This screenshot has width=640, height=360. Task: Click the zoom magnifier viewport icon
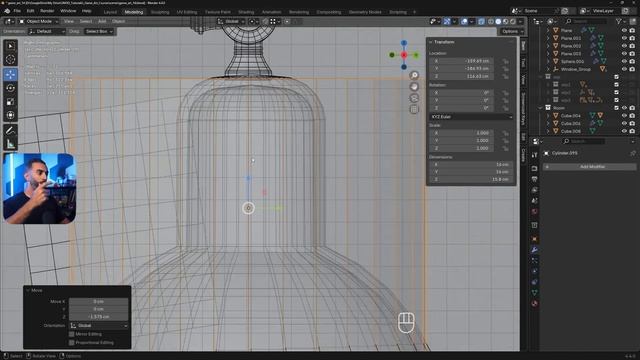414,75
